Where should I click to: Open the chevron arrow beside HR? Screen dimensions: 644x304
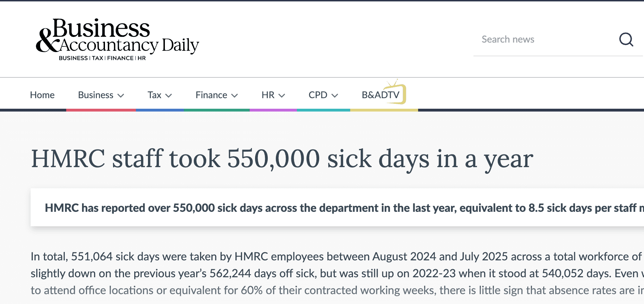pos(282,95)
